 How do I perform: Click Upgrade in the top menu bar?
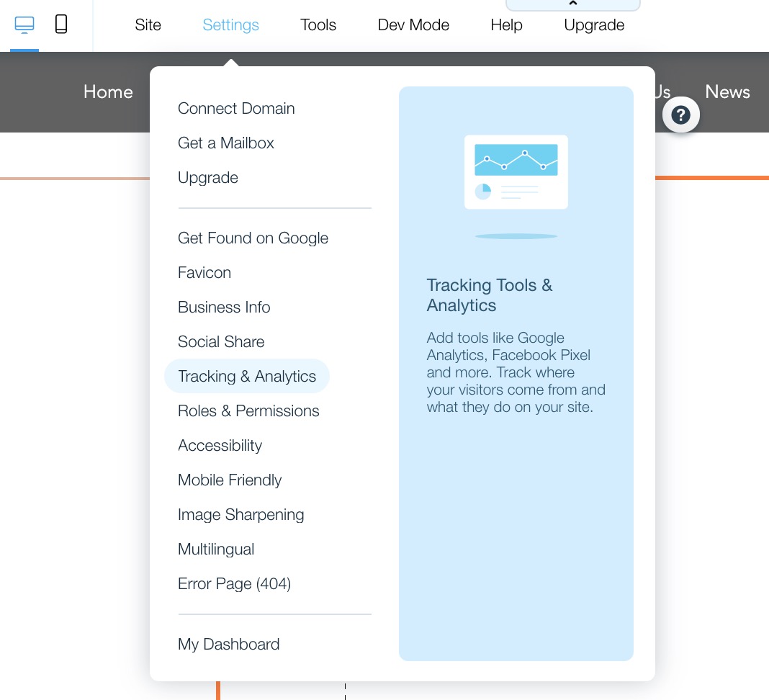coord(594,25)
